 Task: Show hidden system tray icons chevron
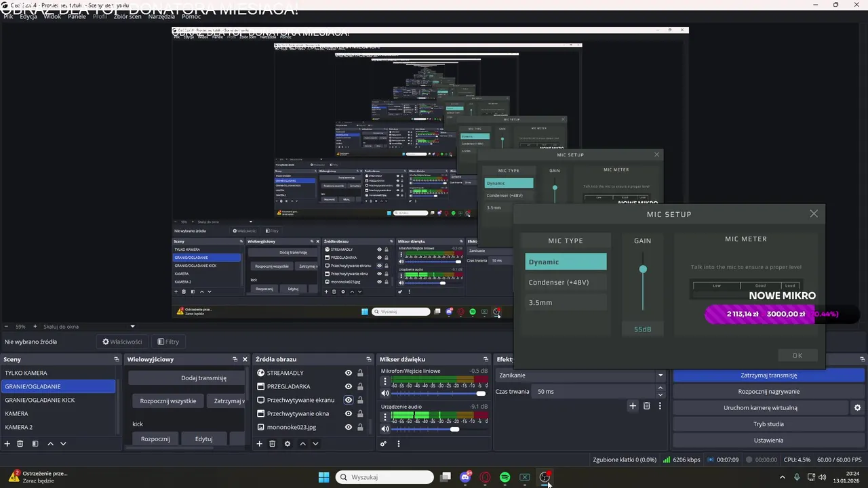tap(783, 477)
